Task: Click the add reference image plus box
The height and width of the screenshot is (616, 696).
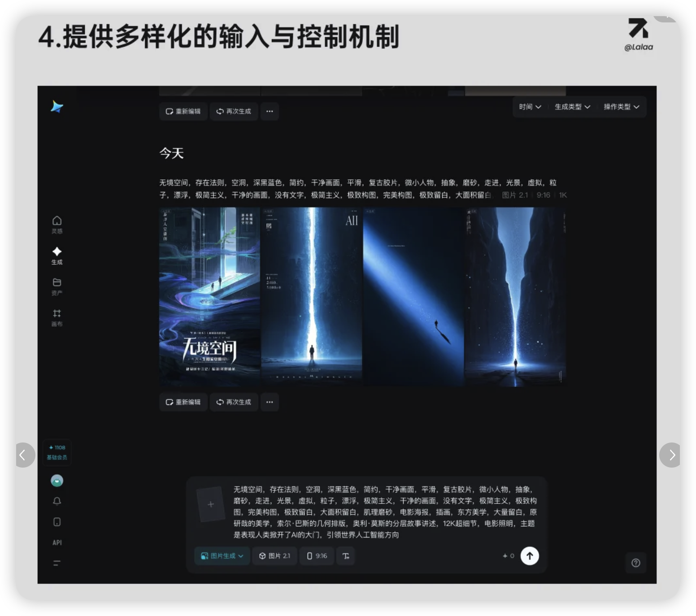Action: [x=211, y=504]
